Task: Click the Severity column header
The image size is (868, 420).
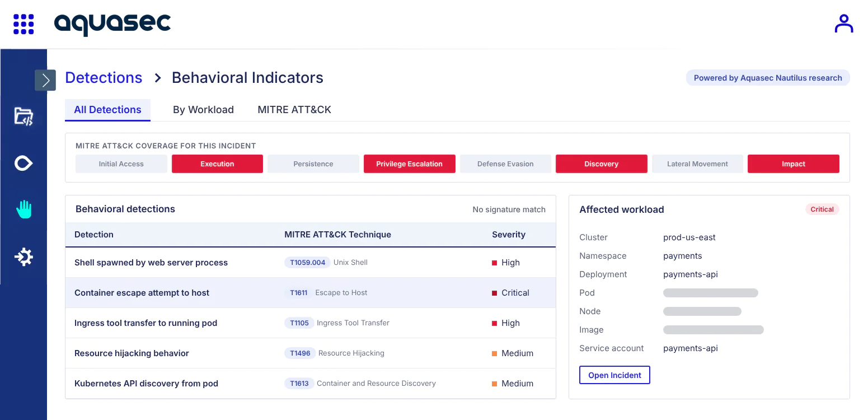Action: (509, 235)
